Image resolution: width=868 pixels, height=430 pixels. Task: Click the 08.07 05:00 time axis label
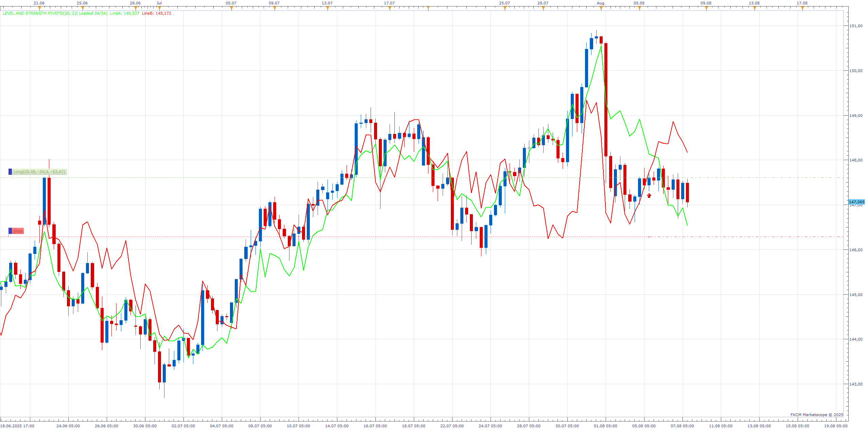[260, 426]
